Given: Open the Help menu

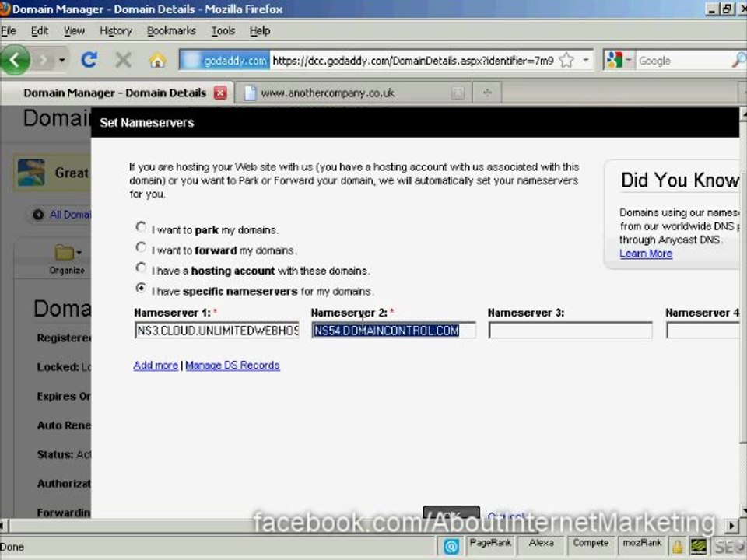Looking at the screenshot, I should 260,31.
